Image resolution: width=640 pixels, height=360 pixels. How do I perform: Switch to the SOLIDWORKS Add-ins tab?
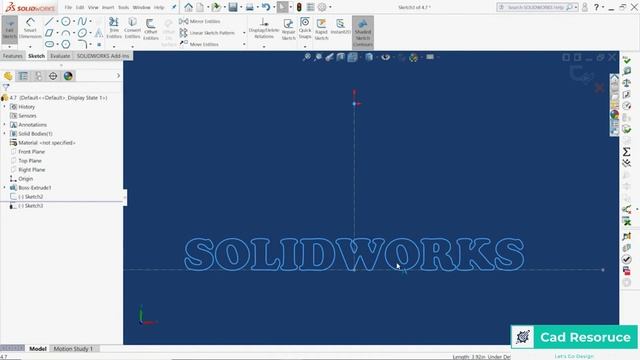103,56
